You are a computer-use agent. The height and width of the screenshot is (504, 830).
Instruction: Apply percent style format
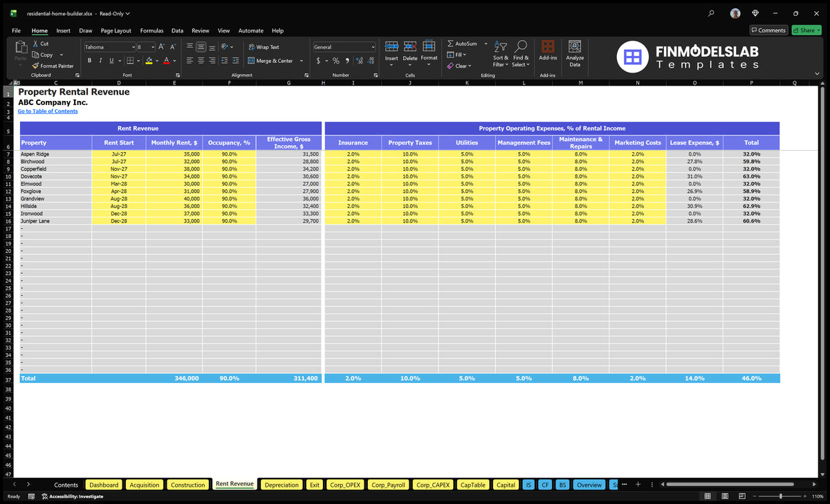tap(336, 61)
